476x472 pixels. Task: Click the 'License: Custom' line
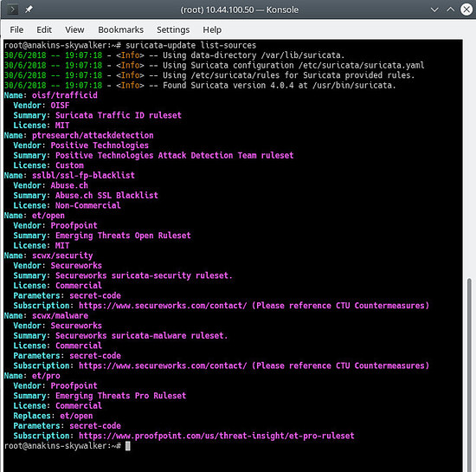pos(48,165)
